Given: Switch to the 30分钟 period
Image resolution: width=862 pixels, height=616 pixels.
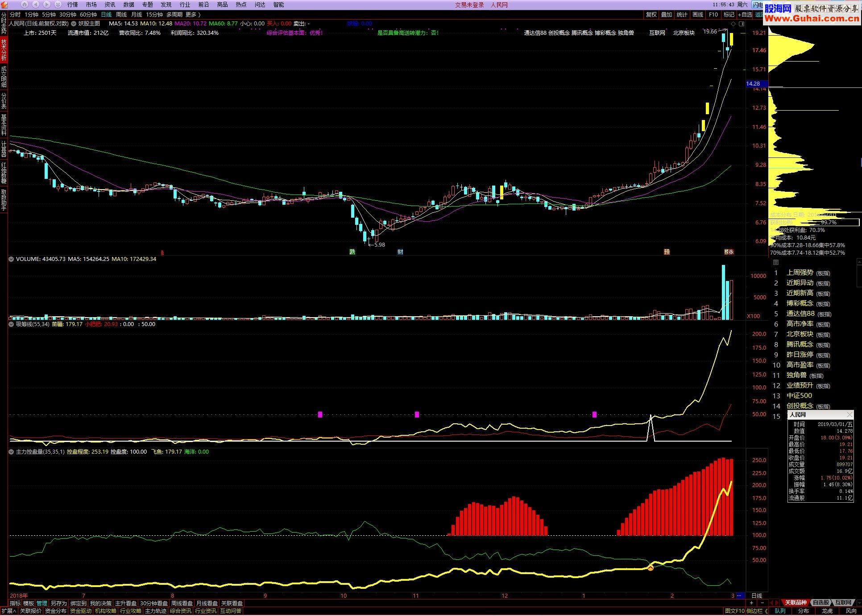Looking at the screenshot, I should [68, 15].
